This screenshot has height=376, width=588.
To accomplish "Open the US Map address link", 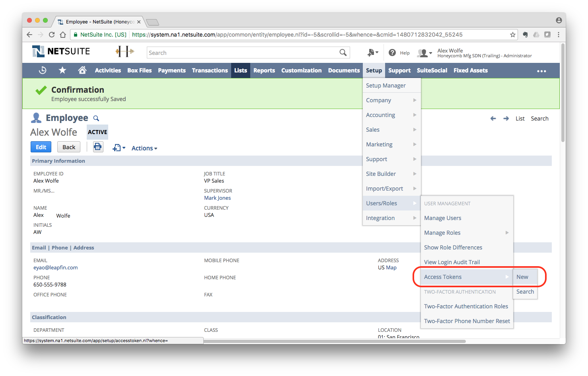I will point(387,268).
